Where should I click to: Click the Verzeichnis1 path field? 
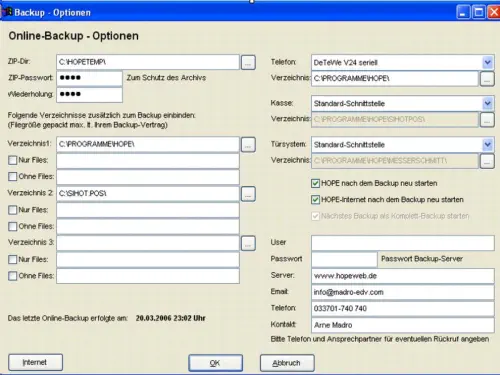coord(148,144)
